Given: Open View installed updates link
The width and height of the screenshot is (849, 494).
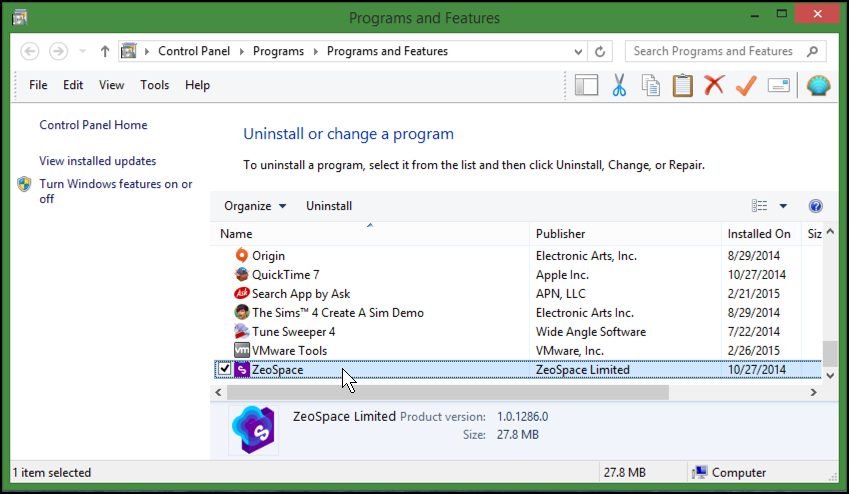Looking at the screenshot, I should coord(97,161).
